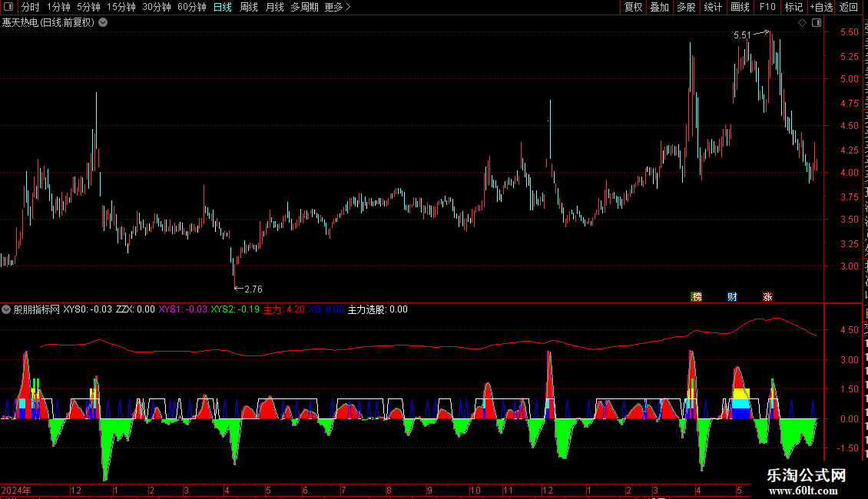This screenshot has height=499, width=868.
Task: Switch to 日线 daily chart
Action: tap(223, 7)
